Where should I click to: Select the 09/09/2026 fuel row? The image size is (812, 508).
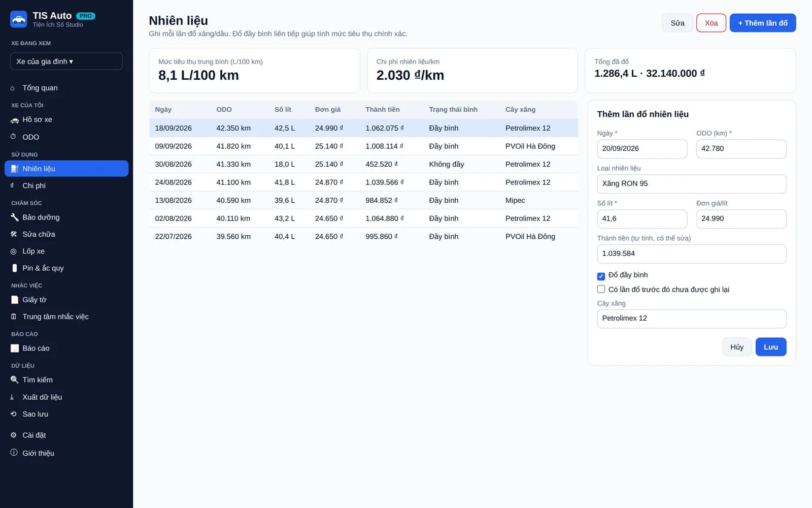(363, 146)
